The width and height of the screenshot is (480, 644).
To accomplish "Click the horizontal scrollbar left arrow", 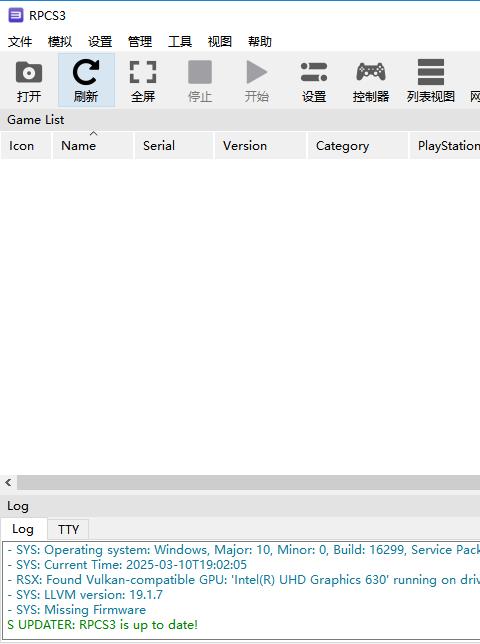I will (x=9, y=483).
